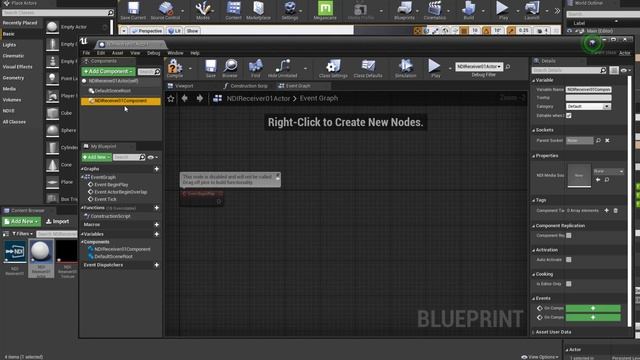Viewport: 640px width, 360px height.
Task: Collapse the Variables section in My Blueprint
Action: (x=82, y=234)
